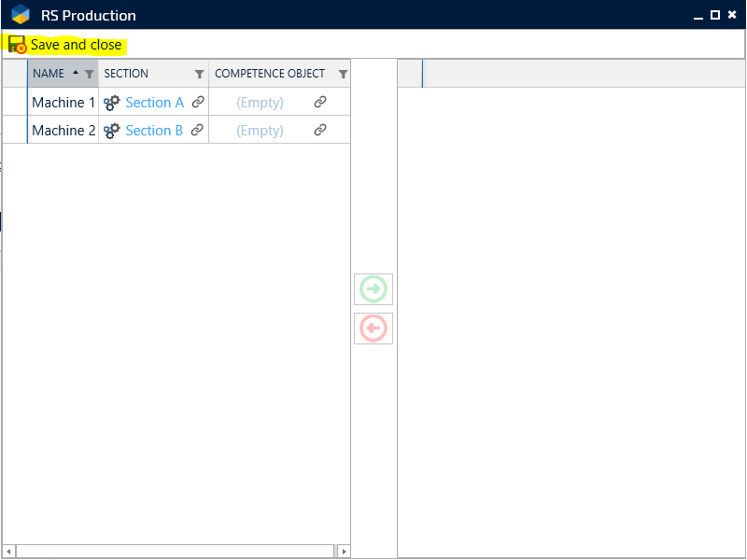
Task: Click the link icon next to Section B
Action: click(197, 131)
